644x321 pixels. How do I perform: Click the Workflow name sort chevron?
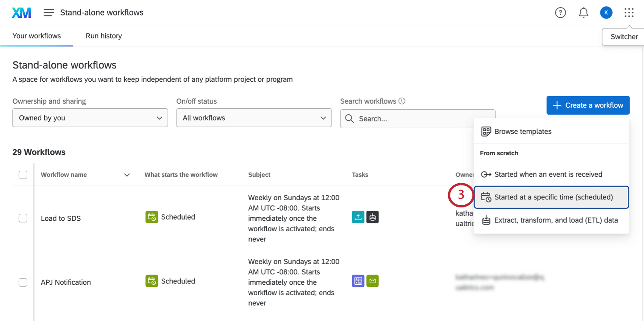click(127, 175)
